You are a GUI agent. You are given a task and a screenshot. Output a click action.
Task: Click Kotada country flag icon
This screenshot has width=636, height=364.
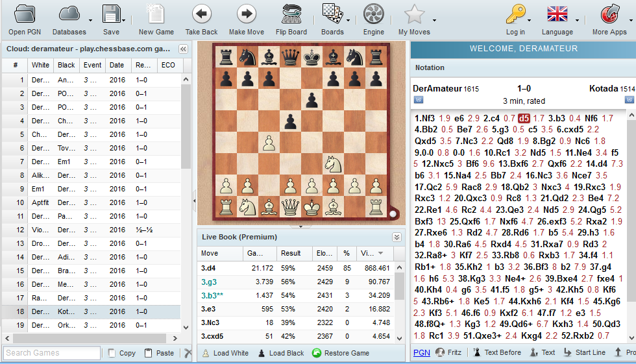pos(629,100)
